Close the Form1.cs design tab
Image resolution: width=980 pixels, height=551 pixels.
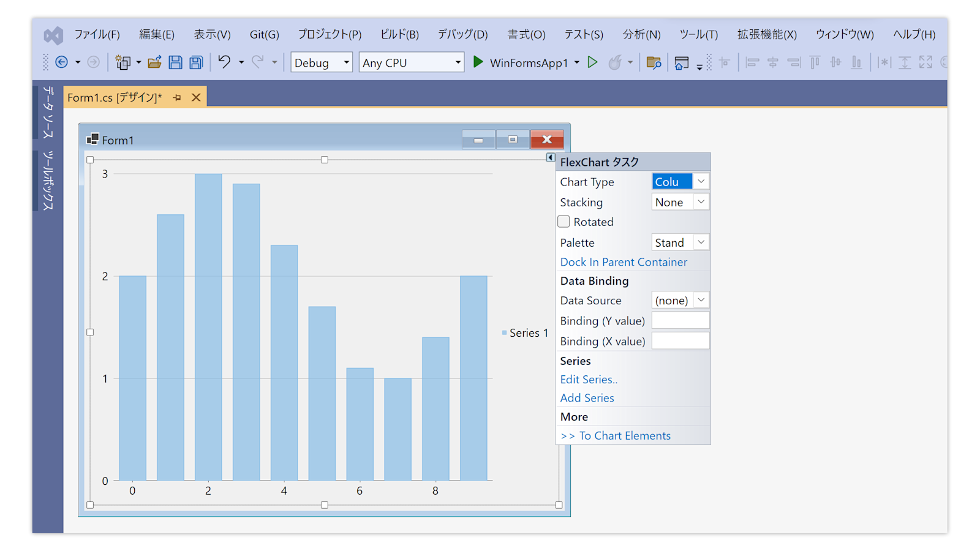tap(196, 97)
